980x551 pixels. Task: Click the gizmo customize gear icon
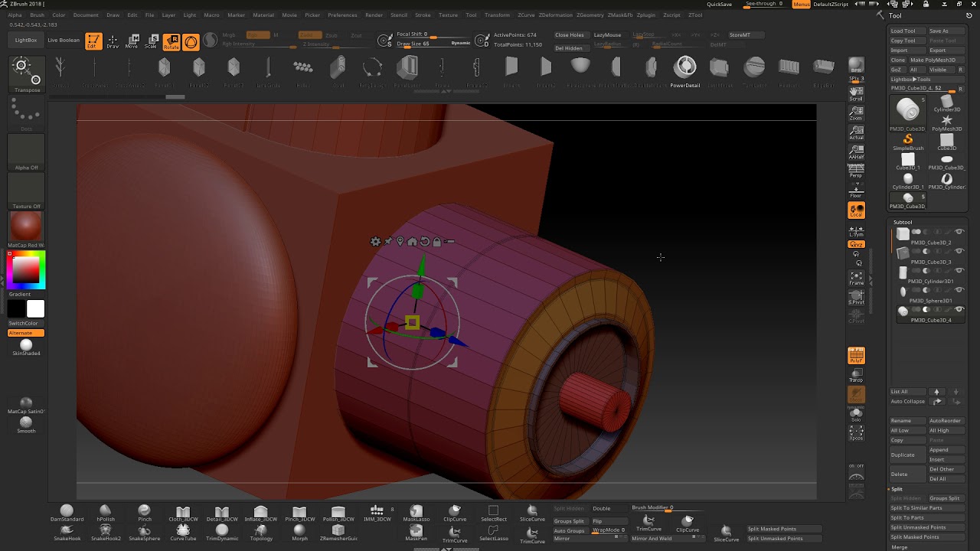click(375, 241)
